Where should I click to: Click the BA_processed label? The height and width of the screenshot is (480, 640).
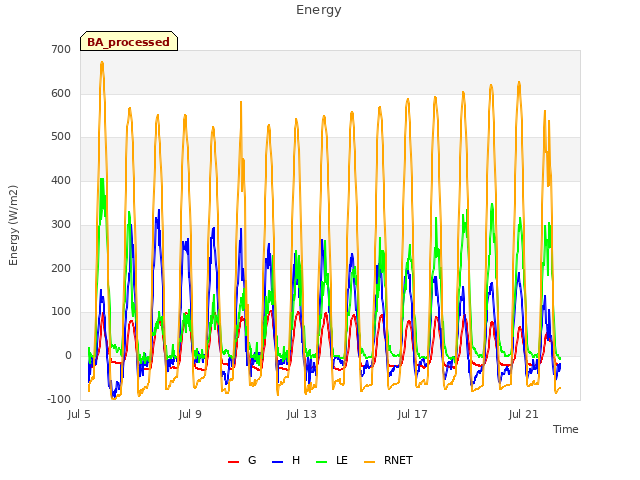pyautogui.click(x=129, y=42)
